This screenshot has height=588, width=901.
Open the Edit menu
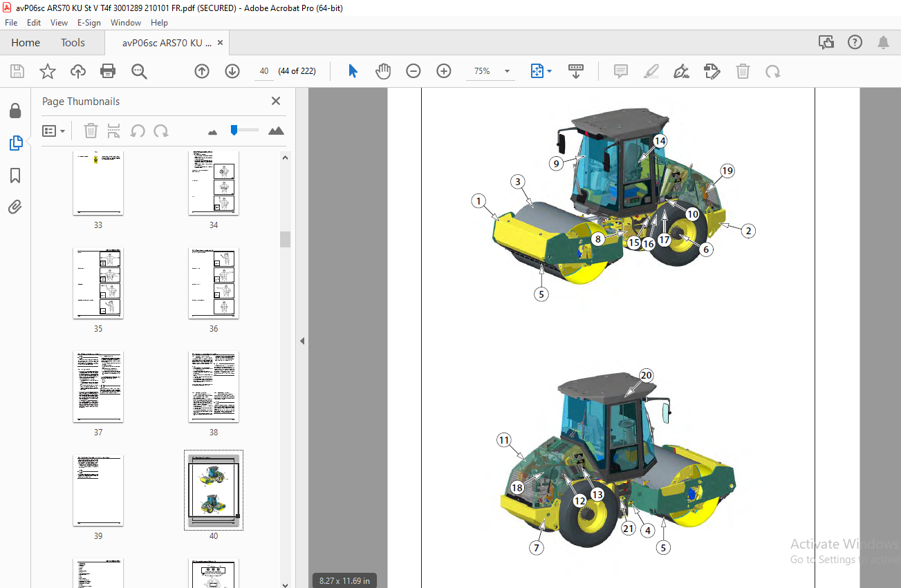34,23
